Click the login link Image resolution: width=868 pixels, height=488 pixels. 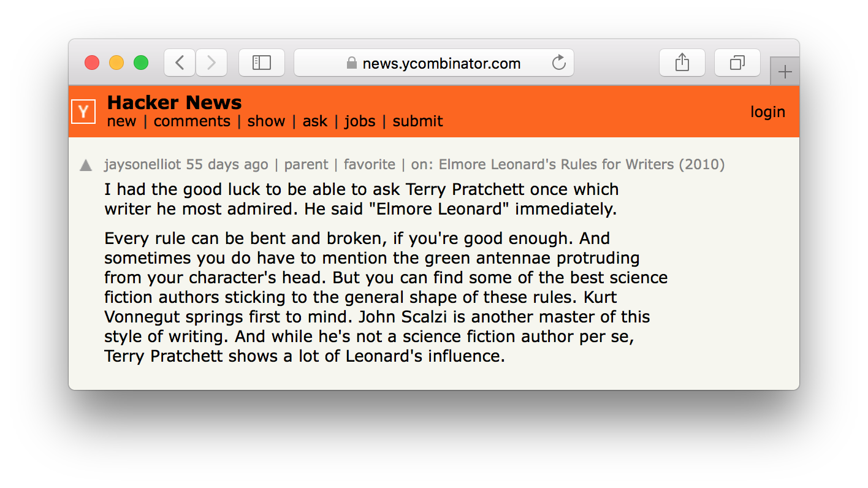(767, 112)
